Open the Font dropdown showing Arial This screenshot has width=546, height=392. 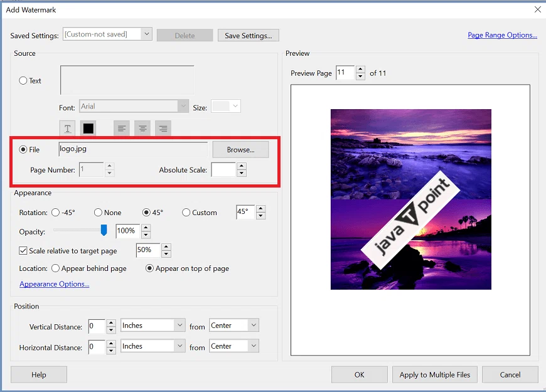[x=183, y=106]
